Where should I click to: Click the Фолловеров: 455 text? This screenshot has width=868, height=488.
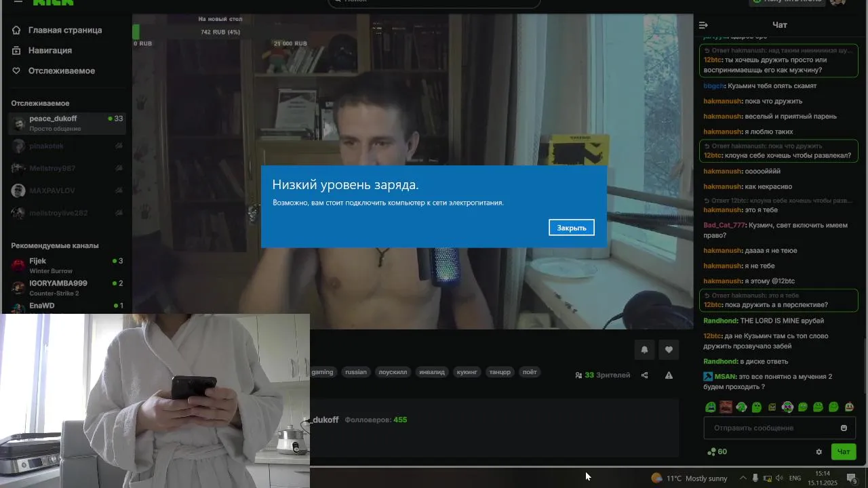376,420
